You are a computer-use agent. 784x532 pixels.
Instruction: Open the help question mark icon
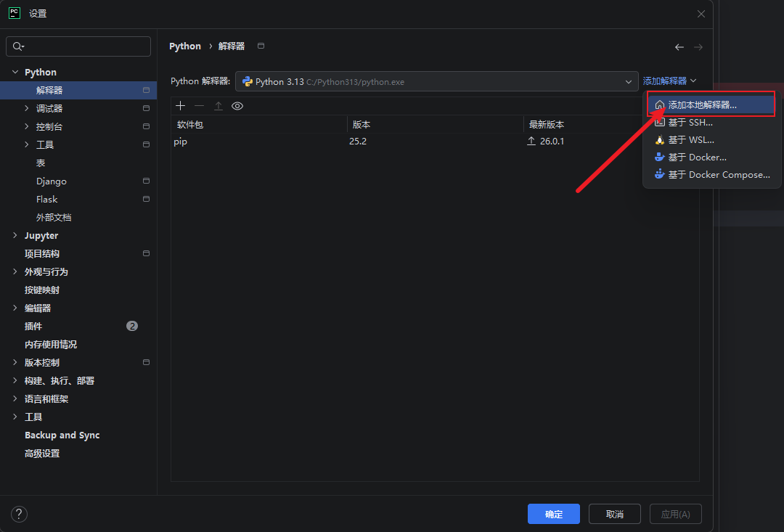click(19, 514)
